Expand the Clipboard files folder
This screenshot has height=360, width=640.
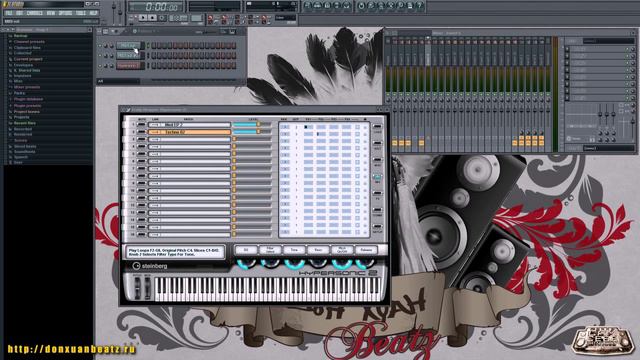(x=27, y=47)
